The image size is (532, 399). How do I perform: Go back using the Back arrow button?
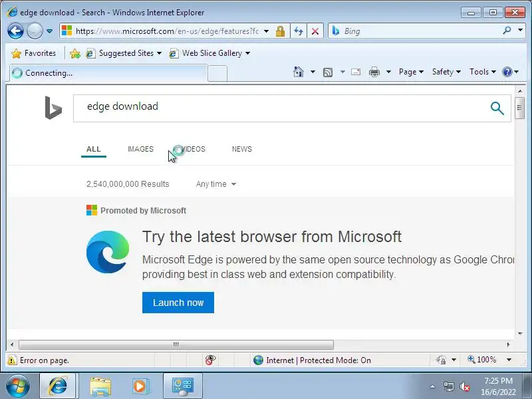click(x=15, y=31)
